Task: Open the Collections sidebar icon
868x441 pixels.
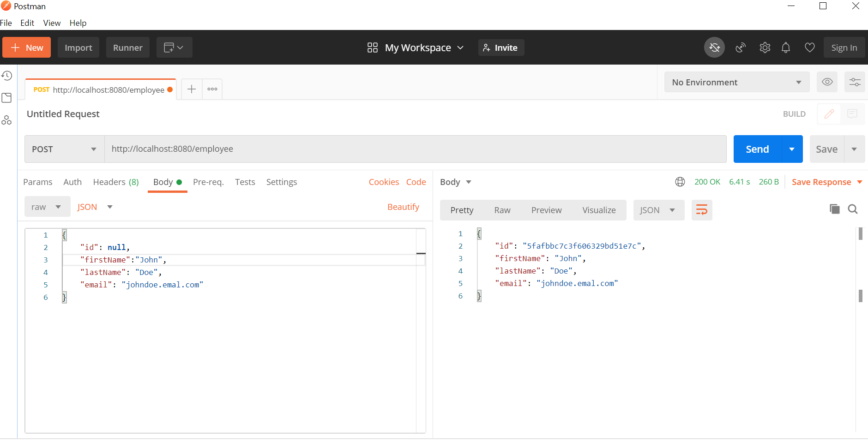Action: point(7,98)
